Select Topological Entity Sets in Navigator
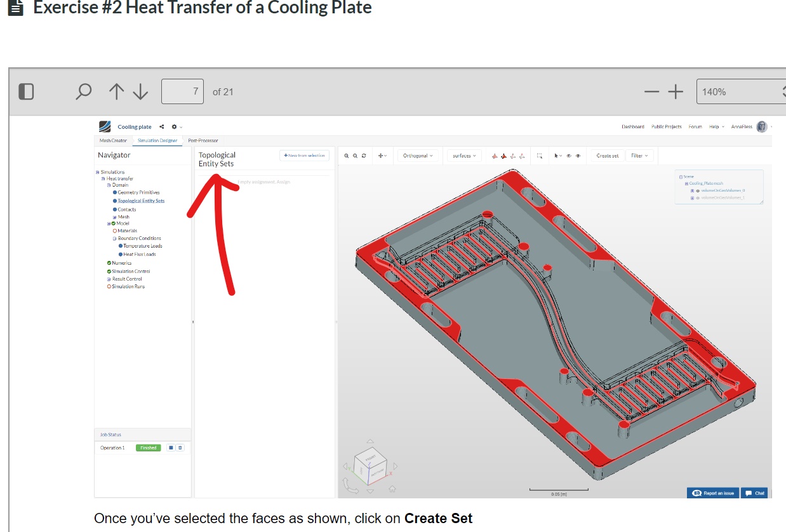The width and height of the screenshot is (786, 532). 141,201
